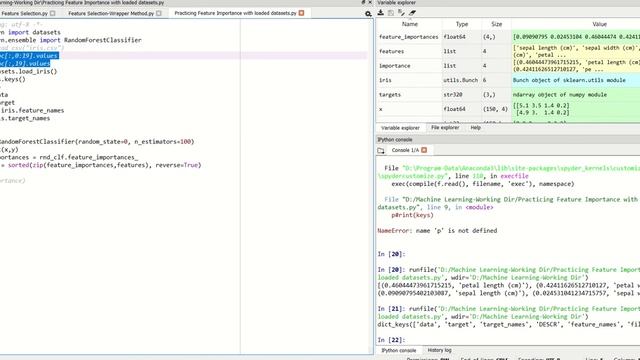This screenshot has height=360, width=640.
Task: Click the sorted(zip(...)) code line
Action: point(100,165)
